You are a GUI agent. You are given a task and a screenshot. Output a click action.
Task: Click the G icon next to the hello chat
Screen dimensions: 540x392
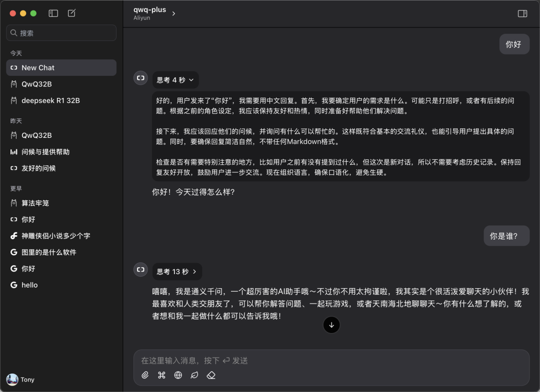13,285
